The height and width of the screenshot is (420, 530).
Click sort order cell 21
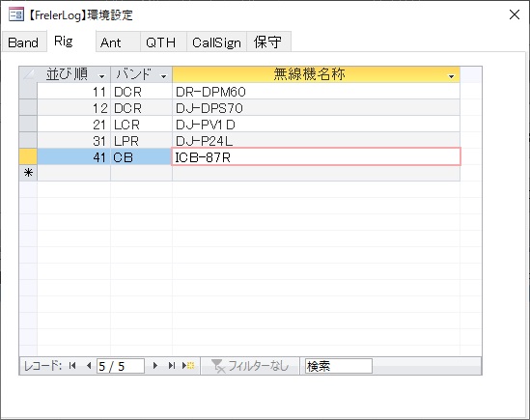click(73, 125)
